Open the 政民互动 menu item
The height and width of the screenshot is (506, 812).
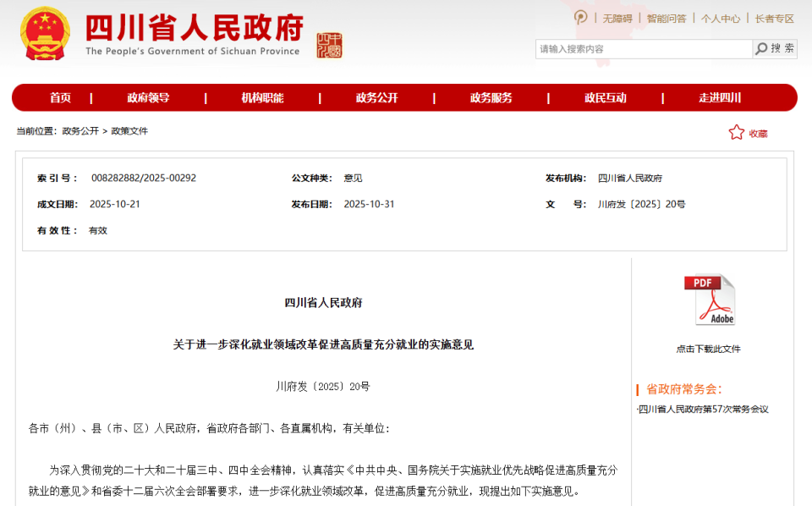[x=606, y=97]
